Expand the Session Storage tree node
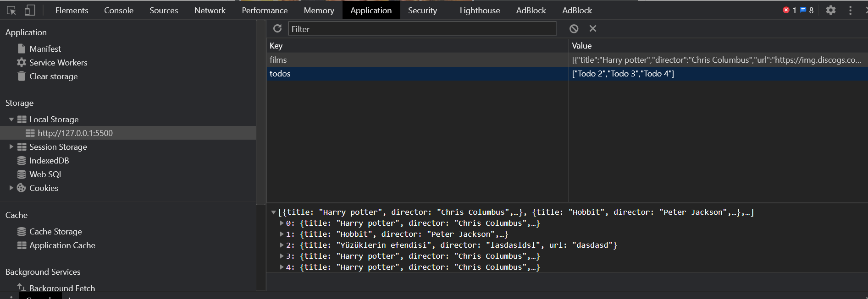 pyautogui.click(x=11, y=147)
